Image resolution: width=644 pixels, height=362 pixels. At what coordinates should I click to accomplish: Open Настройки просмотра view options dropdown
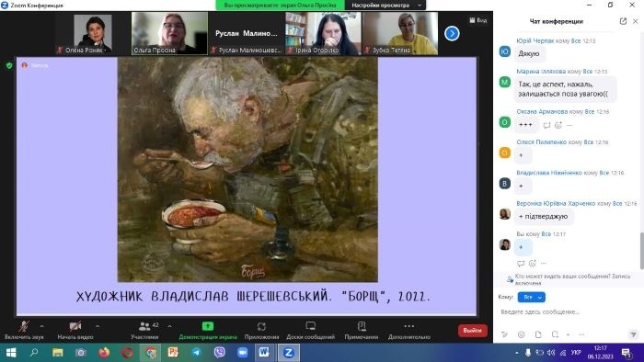tap(385, 6)
